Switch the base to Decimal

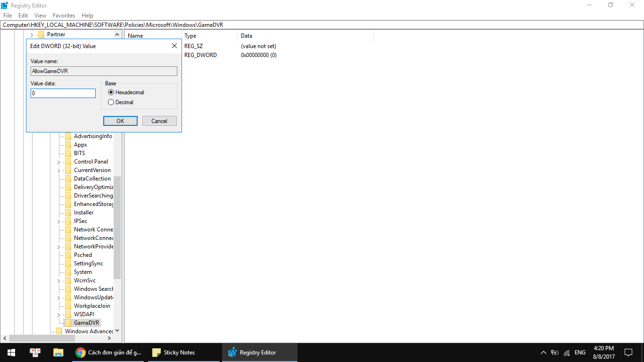tap(111, 102)
